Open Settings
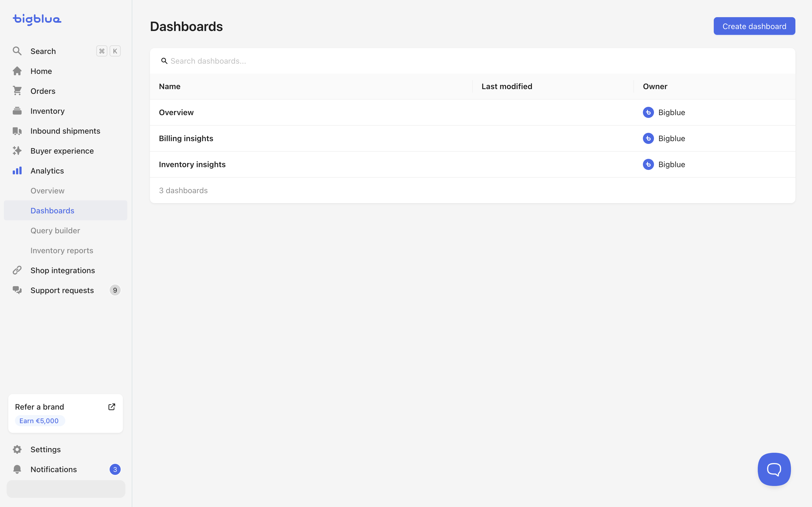Viewport: 812px width, 507px height. (66, 449)
